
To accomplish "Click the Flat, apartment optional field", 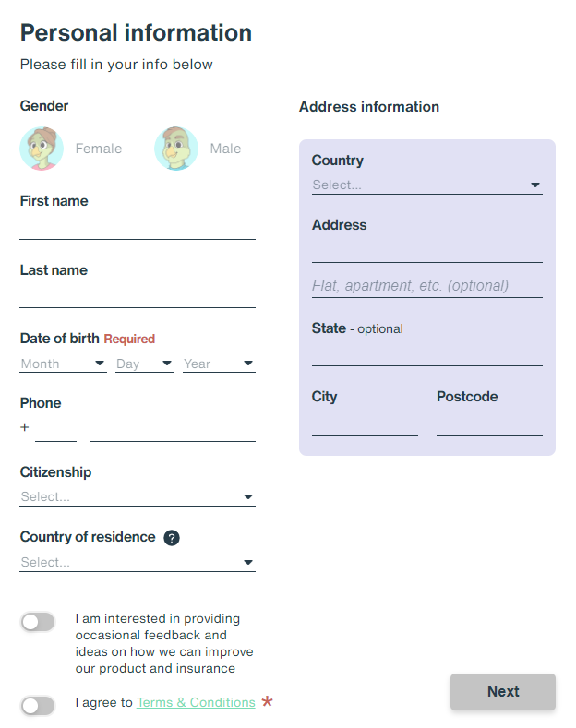I will pos(426,285).
